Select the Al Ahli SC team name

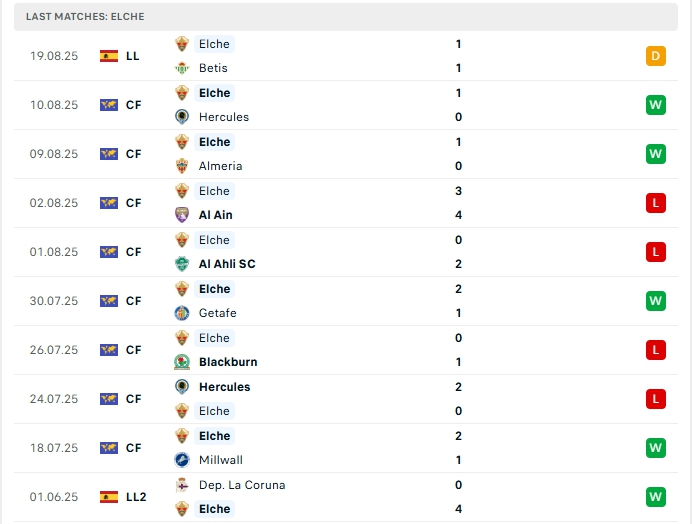pos(227,264)
